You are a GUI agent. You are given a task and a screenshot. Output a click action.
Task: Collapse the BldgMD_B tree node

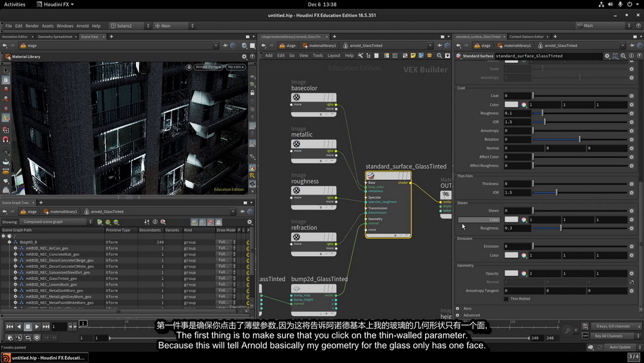point(10,242)
